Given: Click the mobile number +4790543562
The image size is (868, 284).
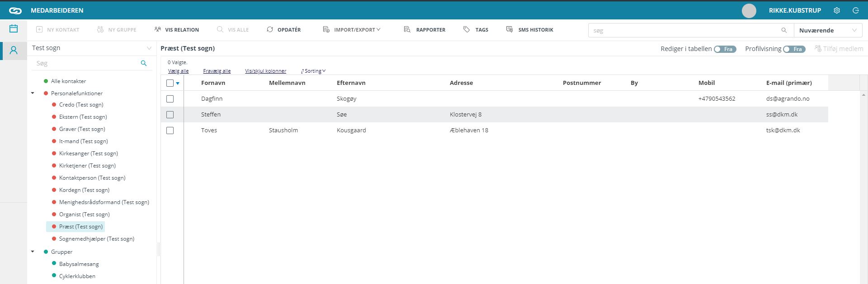Looking at the screenshot, I should click(717, 98).
